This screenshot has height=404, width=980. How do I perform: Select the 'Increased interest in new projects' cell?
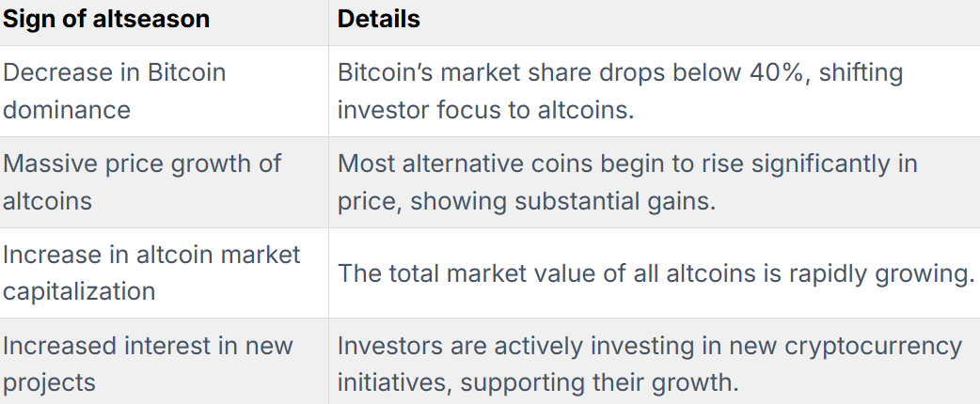(164, 361)
